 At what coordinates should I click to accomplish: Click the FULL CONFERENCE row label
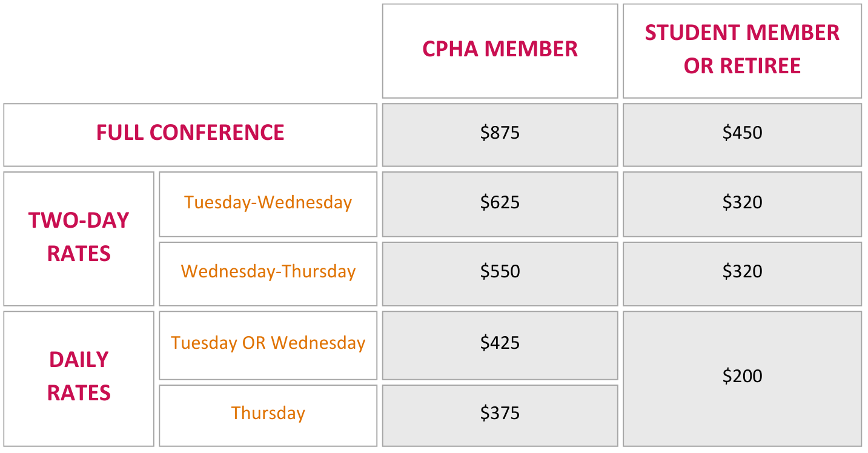190,134
